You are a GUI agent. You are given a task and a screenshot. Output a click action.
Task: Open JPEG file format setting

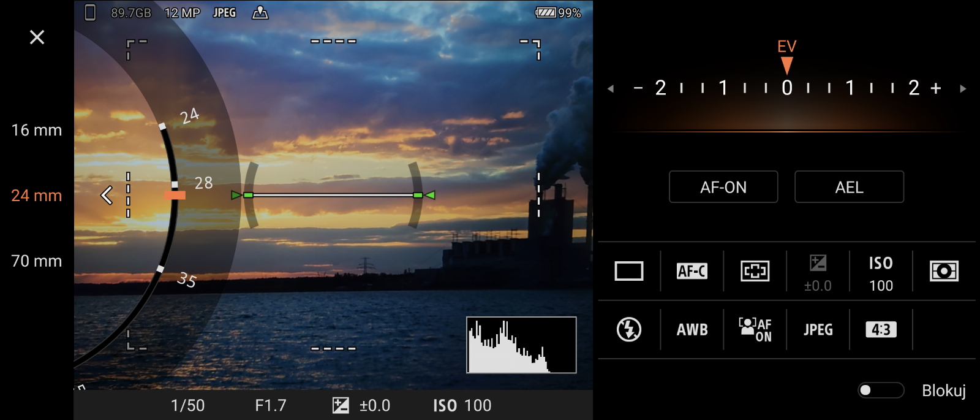pos(818,330)
